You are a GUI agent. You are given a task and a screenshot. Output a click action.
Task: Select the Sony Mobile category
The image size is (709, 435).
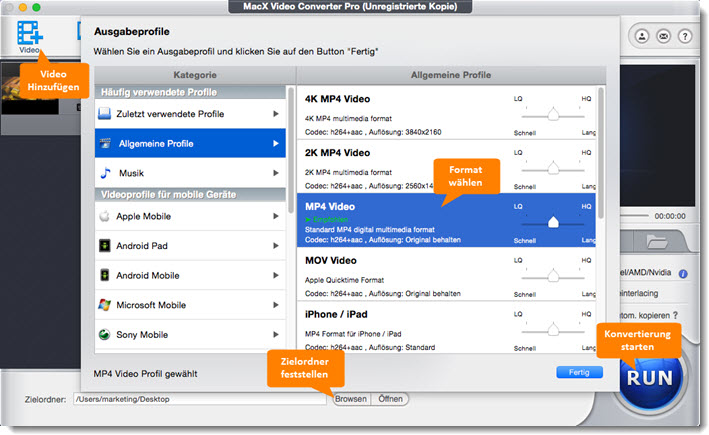pos(190,335)
